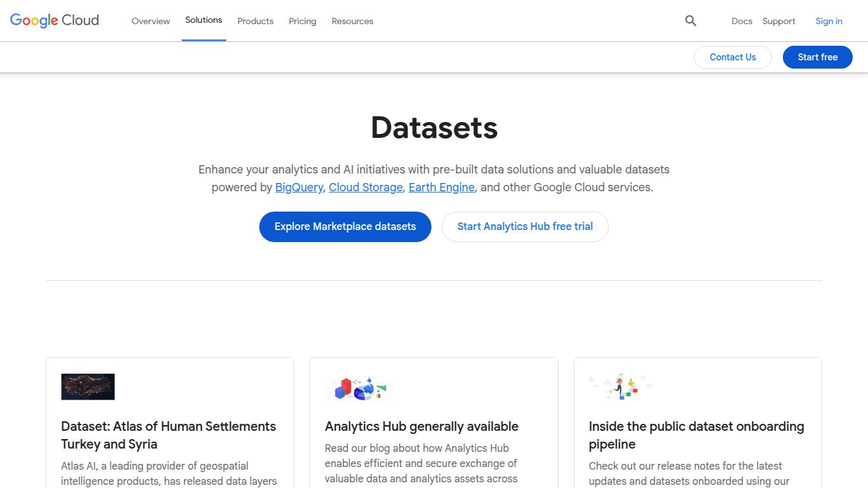Select the Overview menu item
Screen dimensions: 868x488
point(151,21)
